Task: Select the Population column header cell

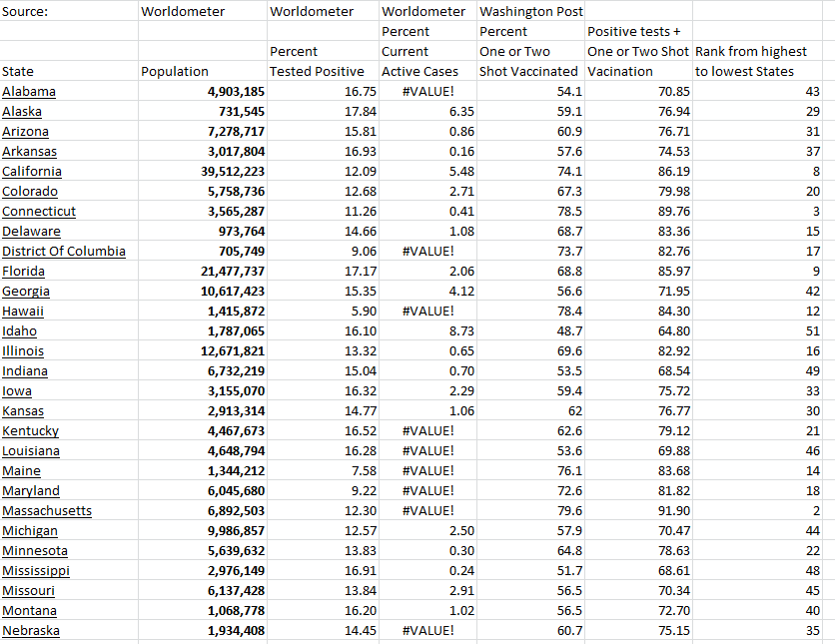Action: pyautogui.click(x=176, y=72)
